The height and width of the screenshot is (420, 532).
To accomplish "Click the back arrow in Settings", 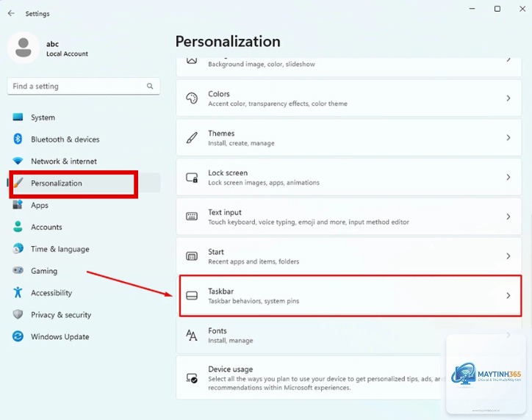I will click(11, 13).
